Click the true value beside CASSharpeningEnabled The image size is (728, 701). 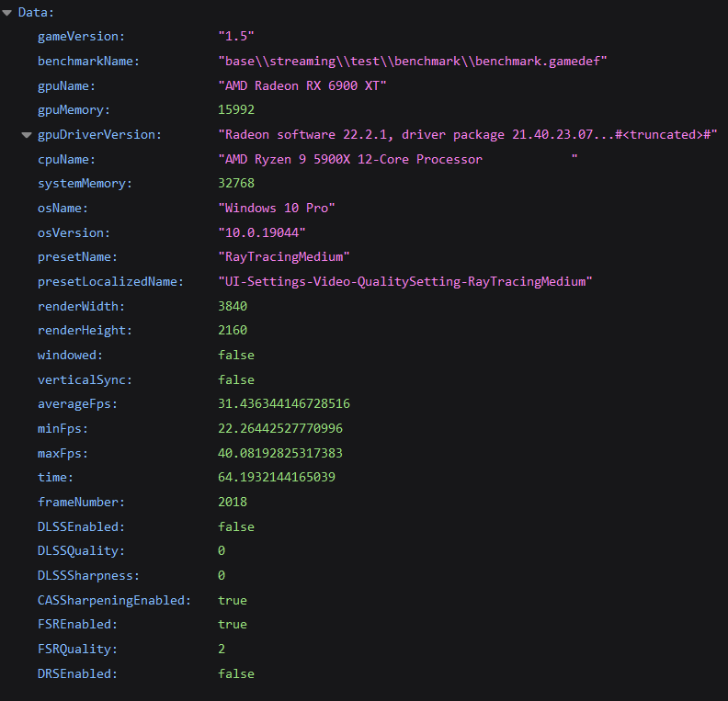233,600
